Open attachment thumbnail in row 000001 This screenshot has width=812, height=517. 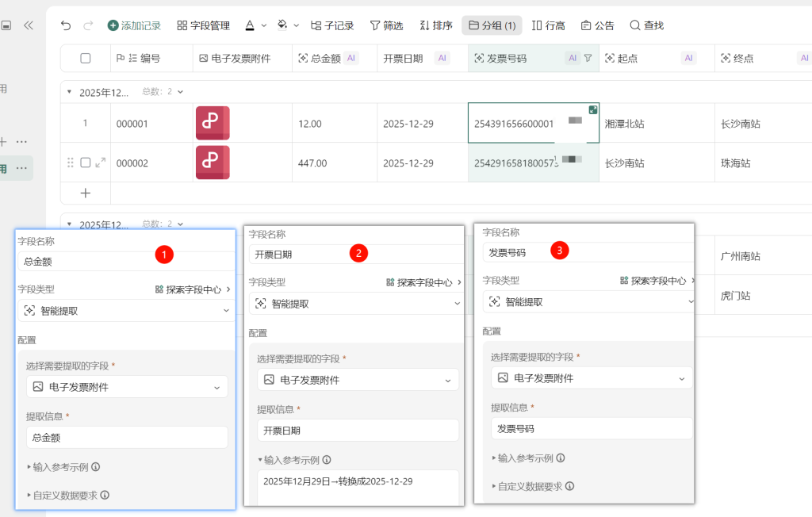213,123
